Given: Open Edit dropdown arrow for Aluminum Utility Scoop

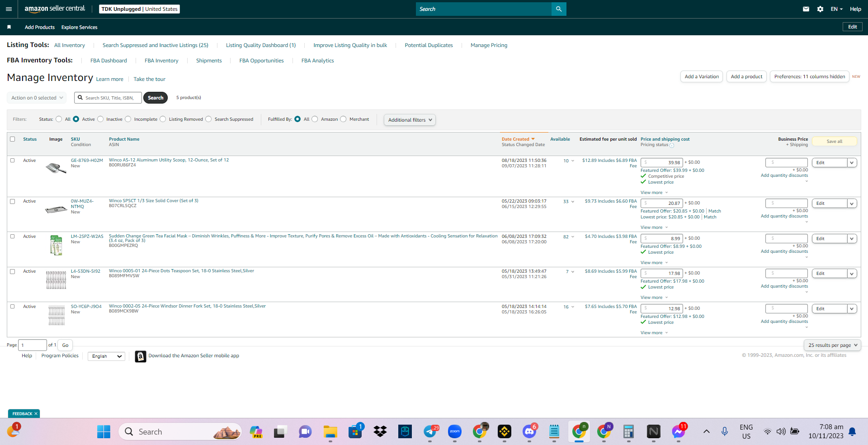Looking at the screenshot, I should [852, 163].
